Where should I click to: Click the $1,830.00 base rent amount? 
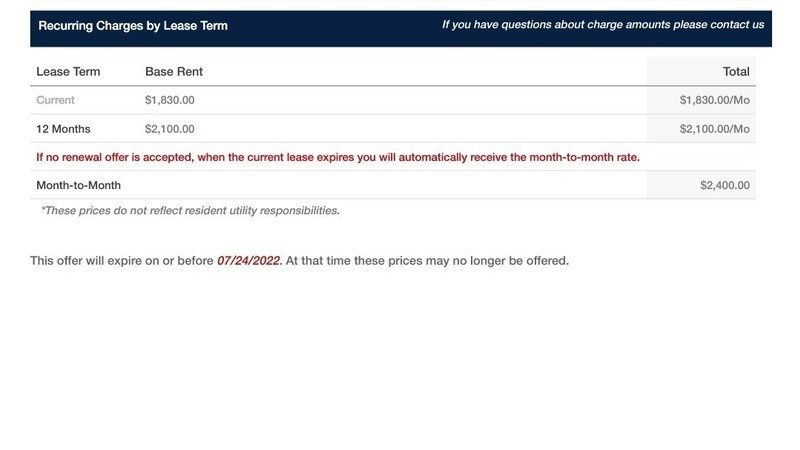[x=170, y=100]
